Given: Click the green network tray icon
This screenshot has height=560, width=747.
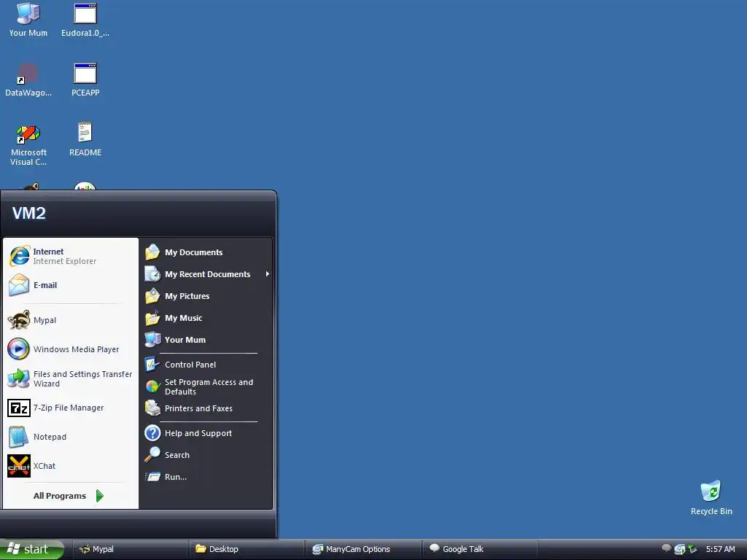Looking at the screenshot, I should pyautogui.click(x=692, y=549).
